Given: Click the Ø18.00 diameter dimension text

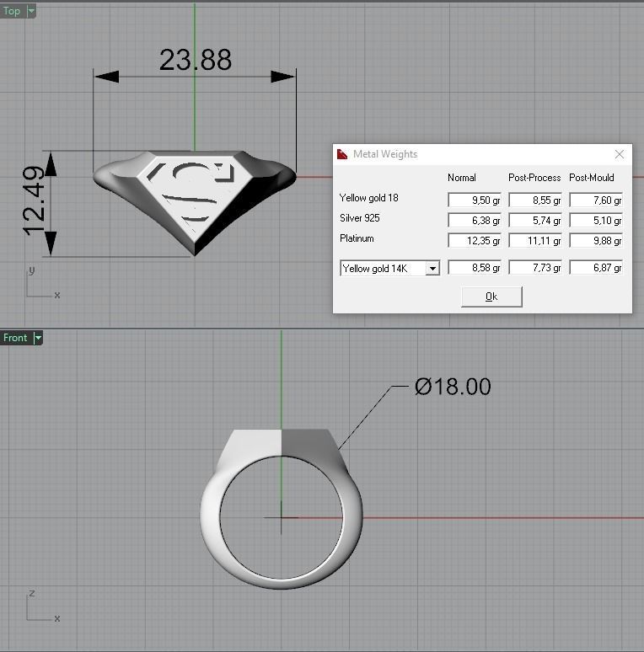Looking at the screenshot, I should (453, 387).
